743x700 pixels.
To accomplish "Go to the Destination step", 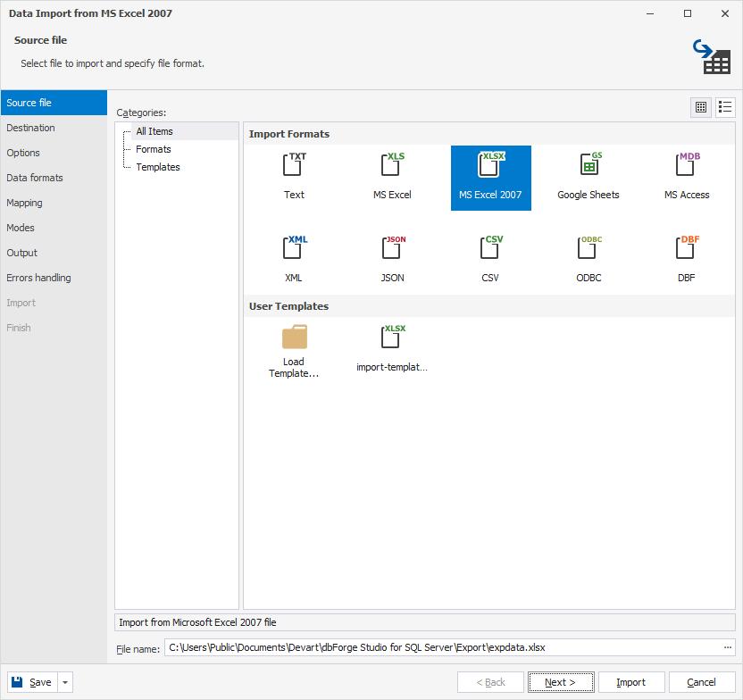I will click(x=54, y=128).
